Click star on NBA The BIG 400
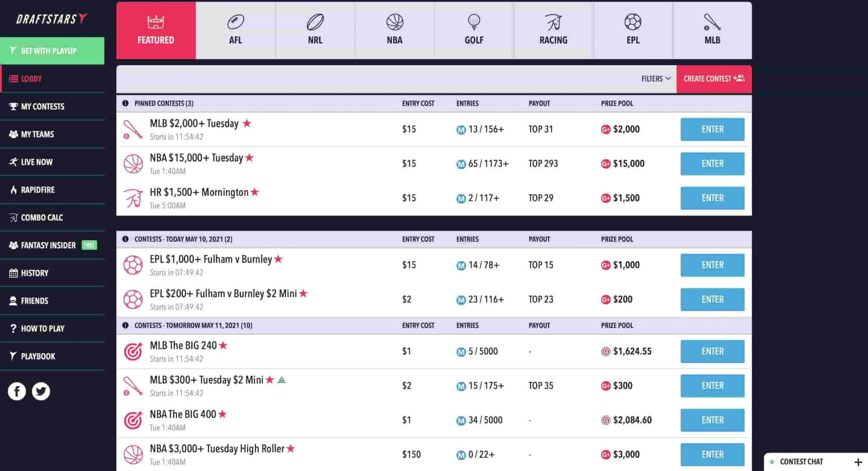868x471 pixels. [222, 414]
